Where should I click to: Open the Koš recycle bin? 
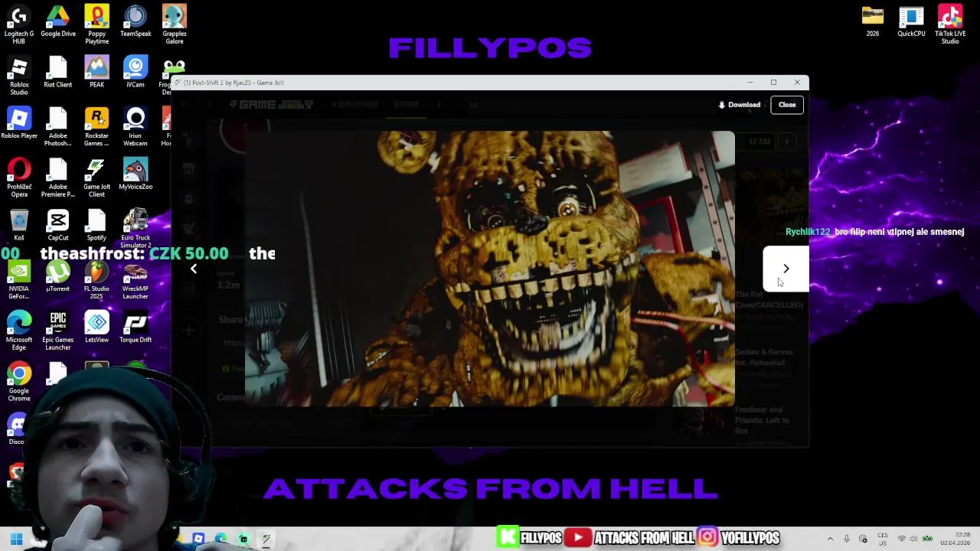coord(19,226)
